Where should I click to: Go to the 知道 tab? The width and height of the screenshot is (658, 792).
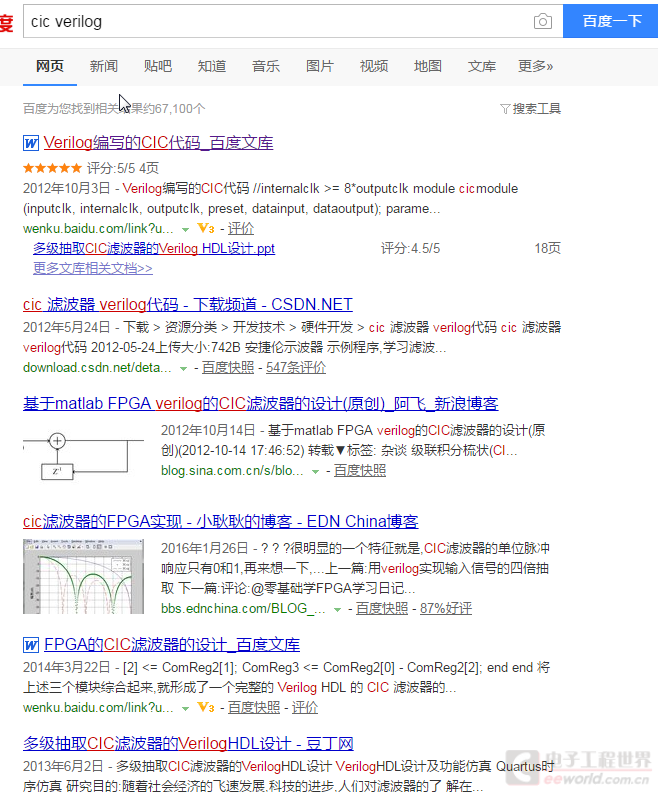pos(212,66)
